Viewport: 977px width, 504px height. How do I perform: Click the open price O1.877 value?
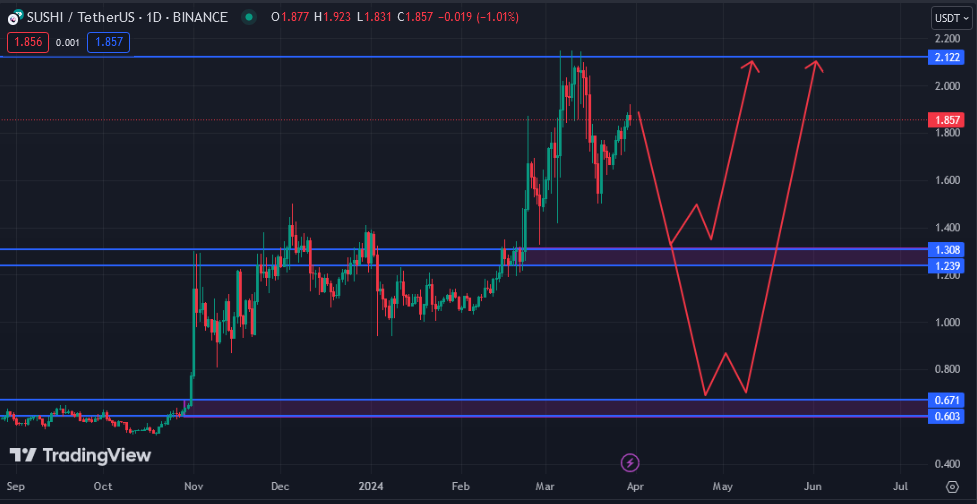(x=290, y=17)
